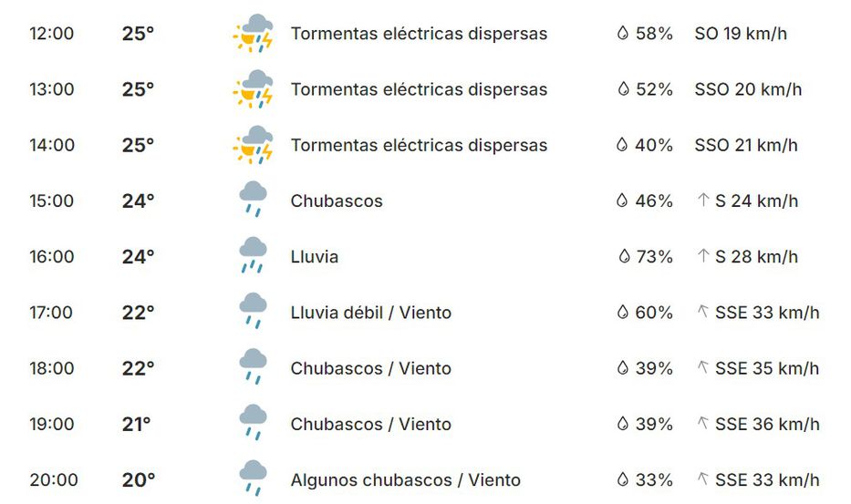Select the 12:00 hour row time
The image size is (851, 504).
pyautogui.click(x=51, y=34)
